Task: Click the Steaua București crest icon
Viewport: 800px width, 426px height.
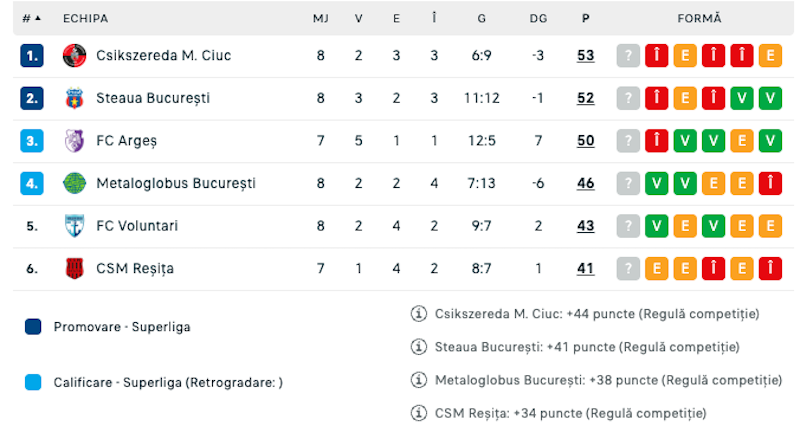Action: [x=74, y=98]
